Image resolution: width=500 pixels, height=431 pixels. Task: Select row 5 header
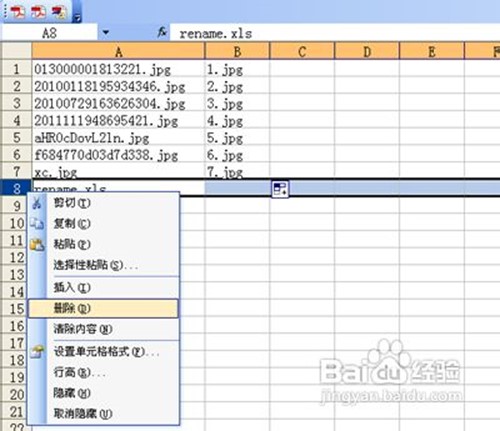[16, 138]
